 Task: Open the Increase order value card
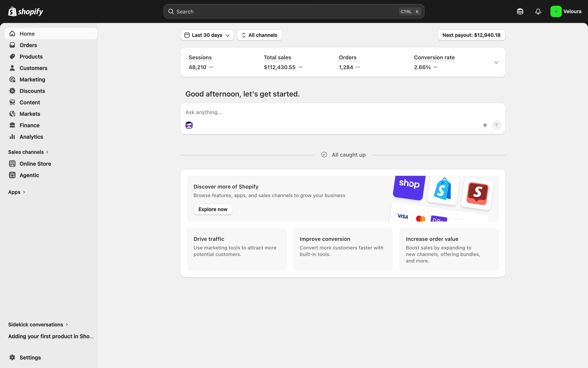coord(449,249)
